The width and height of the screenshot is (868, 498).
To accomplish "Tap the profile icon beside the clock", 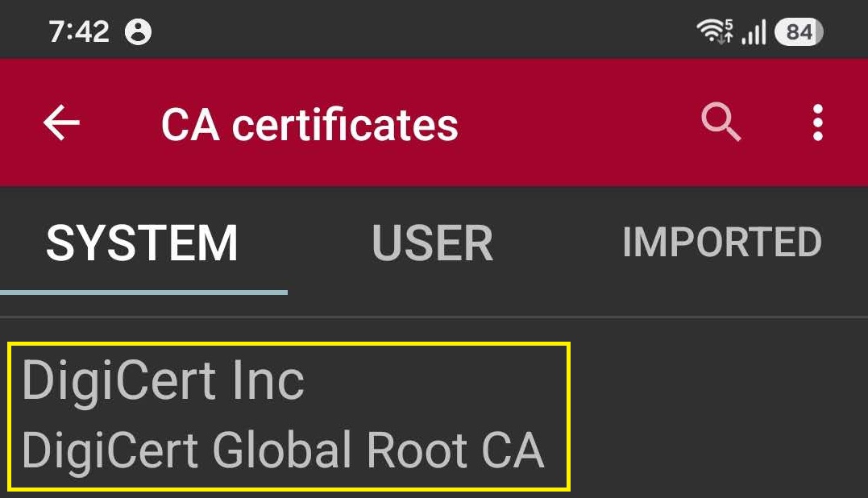I will tap(138, 31).
